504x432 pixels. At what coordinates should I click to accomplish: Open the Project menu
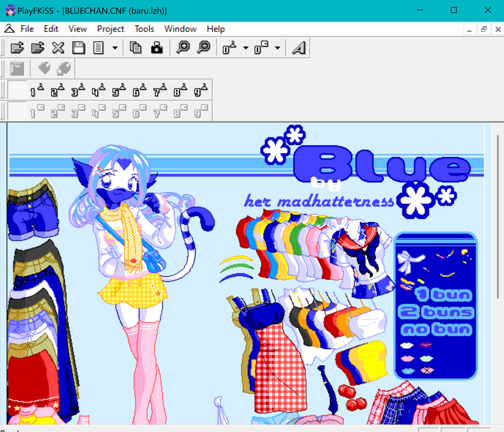[111, 29]
